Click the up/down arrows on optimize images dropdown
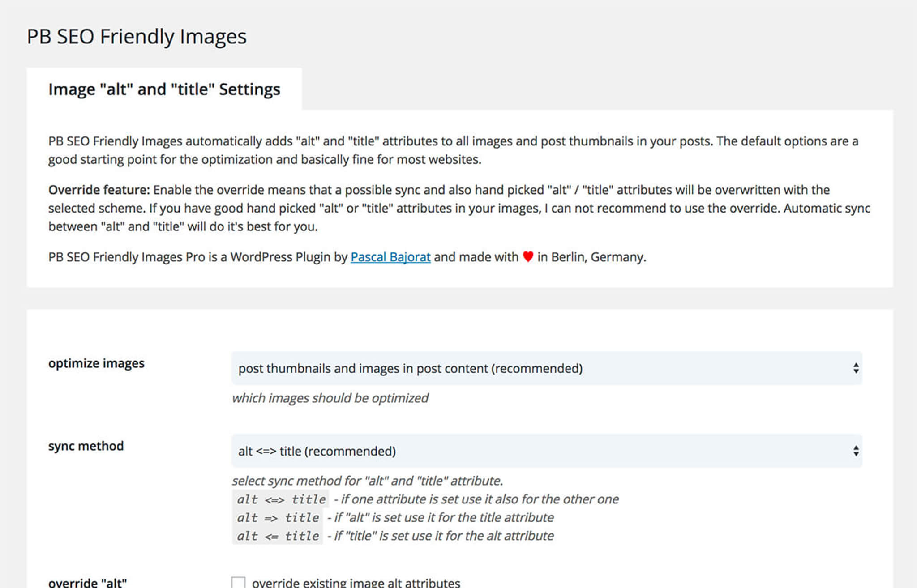This screenshot has width=917, height=588. 856,368
